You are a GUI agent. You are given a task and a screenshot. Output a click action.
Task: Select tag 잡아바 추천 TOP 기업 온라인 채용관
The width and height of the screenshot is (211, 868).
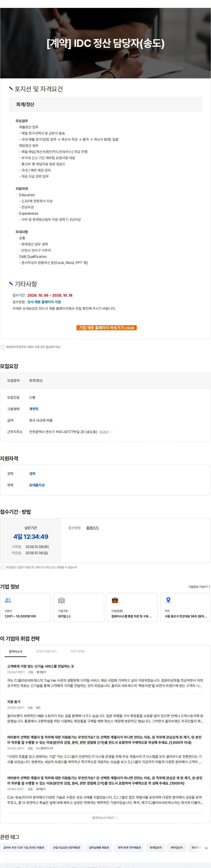point(24,848)
